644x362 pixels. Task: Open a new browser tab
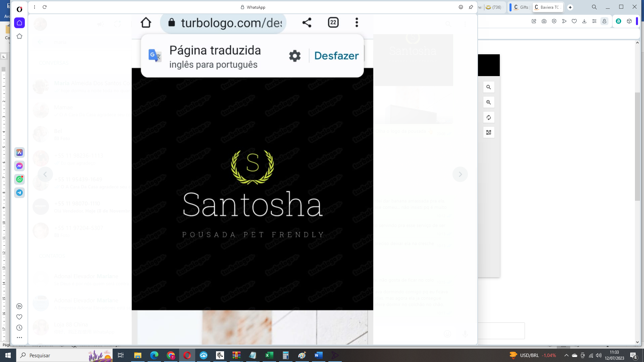point(570,7)
